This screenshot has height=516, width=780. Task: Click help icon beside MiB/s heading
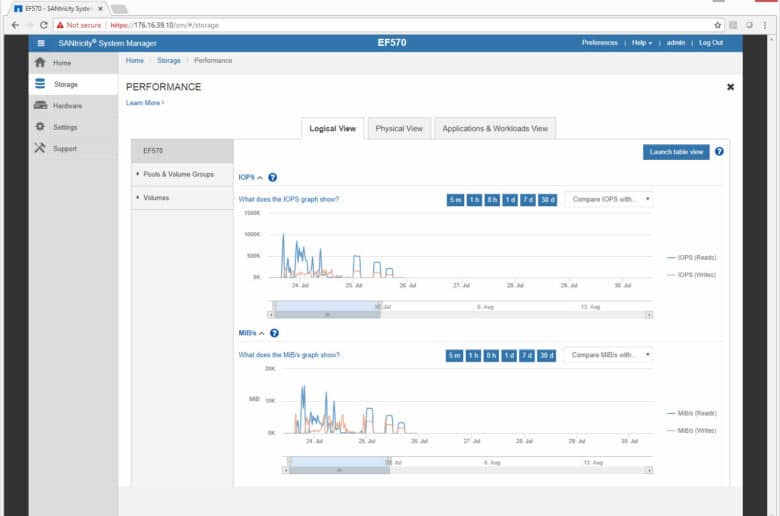(274, 333)
